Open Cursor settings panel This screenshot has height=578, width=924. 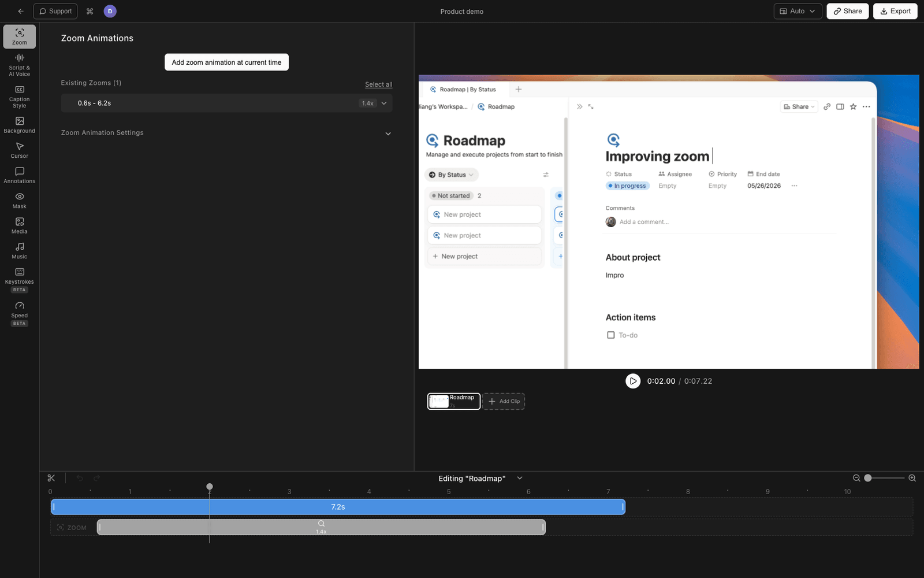20,150
